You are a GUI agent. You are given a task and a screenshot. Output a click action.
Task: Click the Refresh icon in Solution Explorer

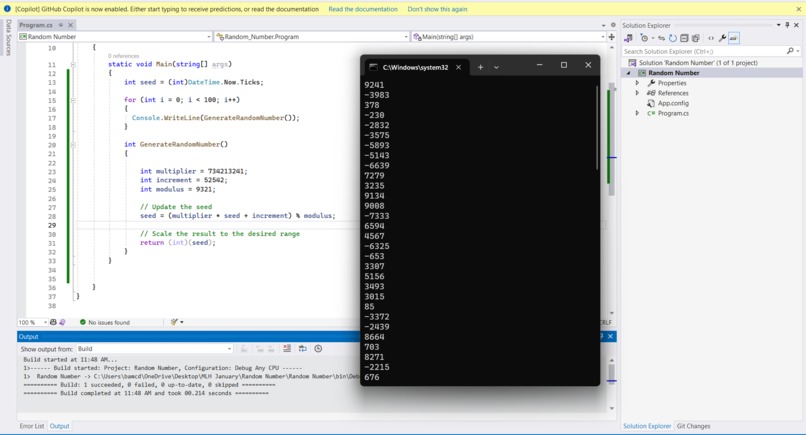click(x=672, y=38)
